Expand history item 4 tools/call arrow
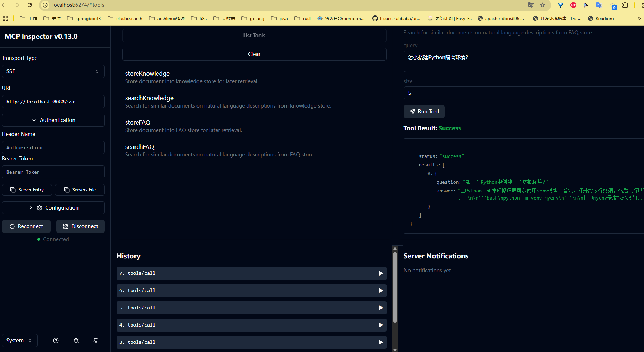 [381, 325]
